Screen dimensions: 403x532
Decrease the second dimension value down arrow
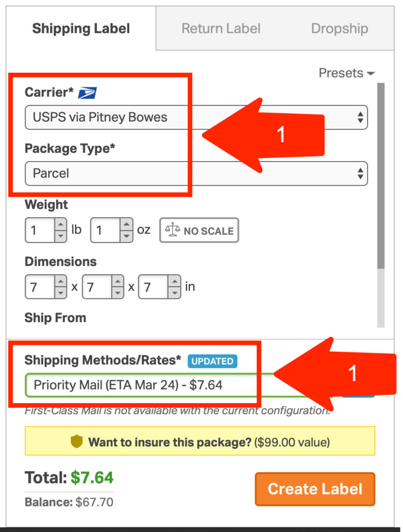(x=117, y=293)
